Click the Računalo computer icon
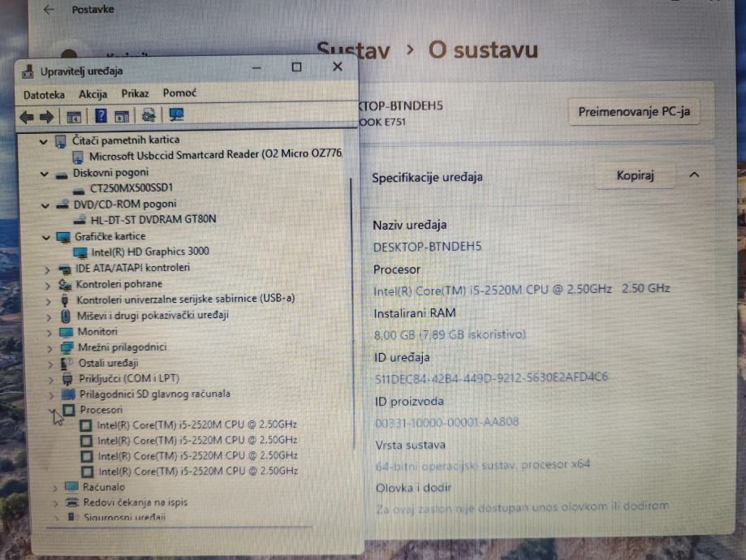Image resolution: width=746 pixels, height=560 pixels. pos(71,486)
